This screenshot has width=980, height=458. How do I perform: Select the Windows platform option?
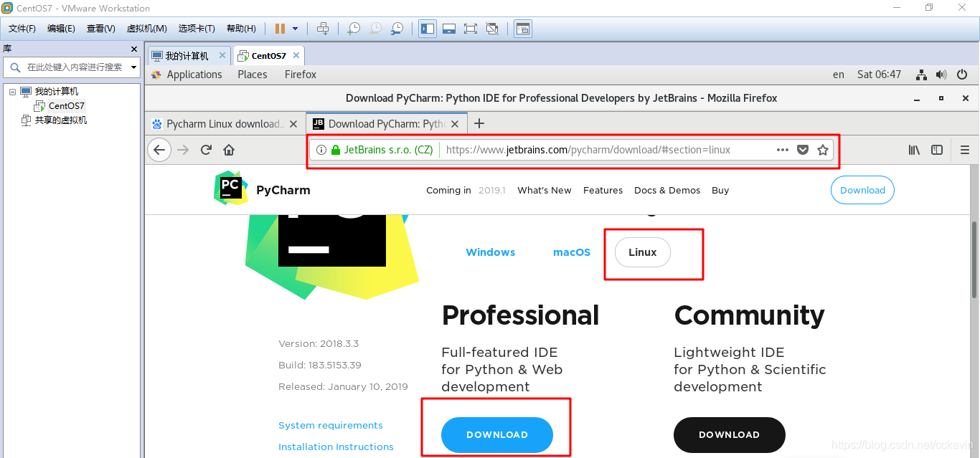pyautogui.click(x=491, y=252)
